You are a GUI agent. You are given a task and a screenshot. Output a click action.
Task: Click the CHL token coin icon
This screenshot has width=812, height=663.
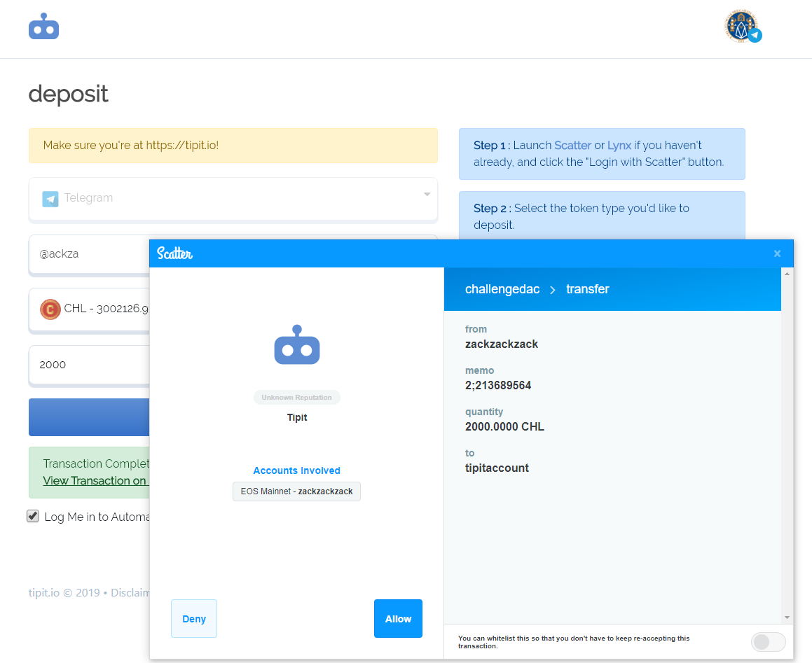[x=50, y=309]
